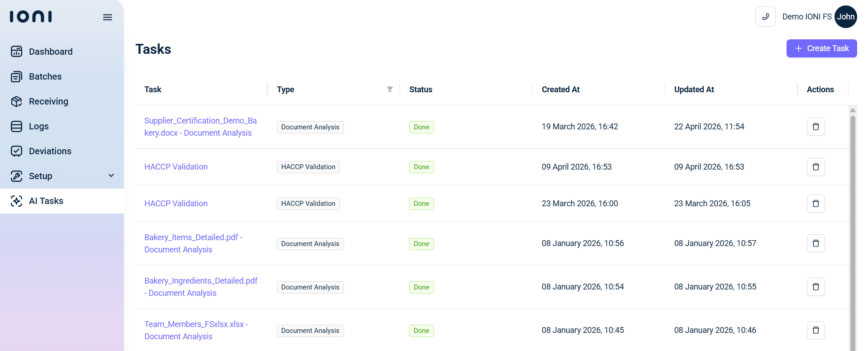This screenshot has width=868, height=351.
Task: Click the IONI logo
Action: coord(31,17)
